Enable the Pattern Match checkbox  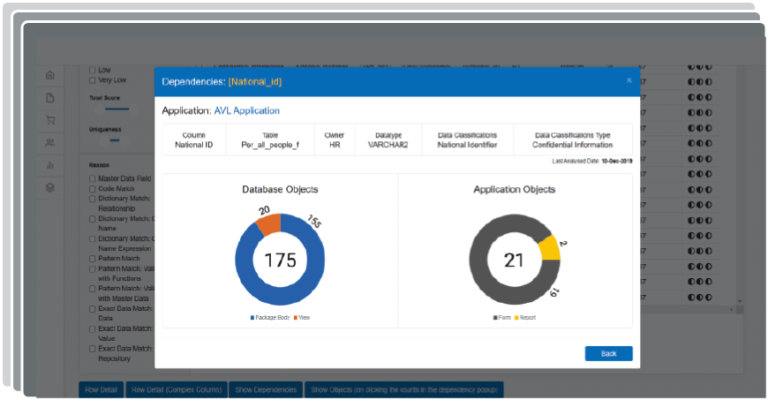[93, 257]
